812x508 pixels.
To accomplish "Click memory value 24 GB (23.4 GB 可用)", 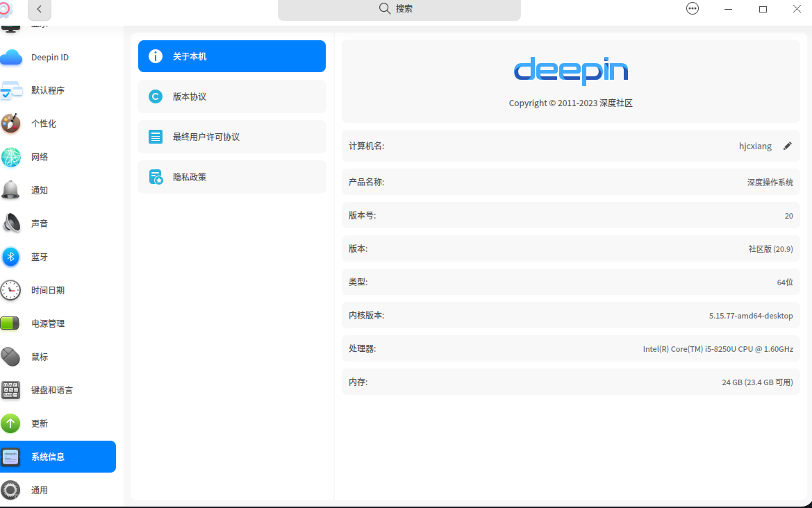I will [x=757, y=382].
